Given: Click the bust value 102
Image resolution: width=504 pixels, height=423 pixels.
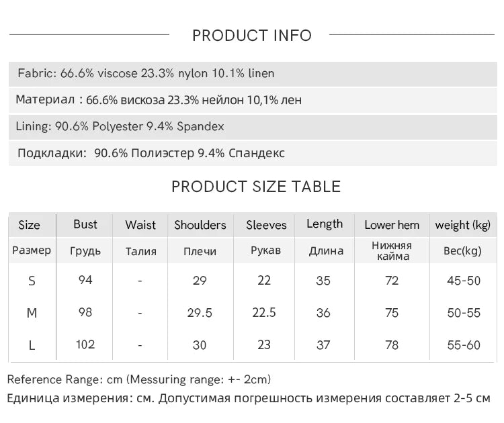Looking at the screenshot, I should tap(85, 344).
